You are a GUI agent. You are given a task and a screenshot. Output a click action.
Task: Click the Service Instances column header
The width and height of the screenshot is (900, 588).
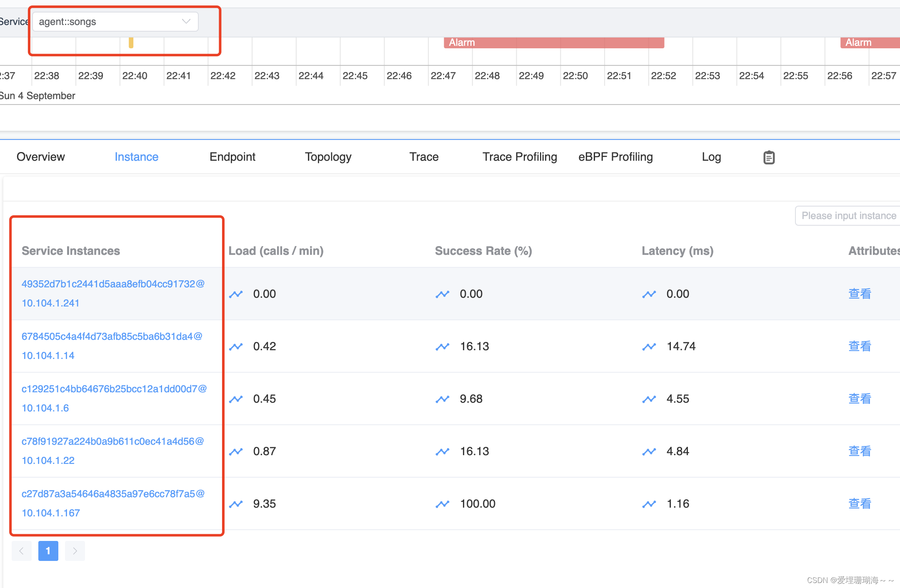click(x=71, y=251)
